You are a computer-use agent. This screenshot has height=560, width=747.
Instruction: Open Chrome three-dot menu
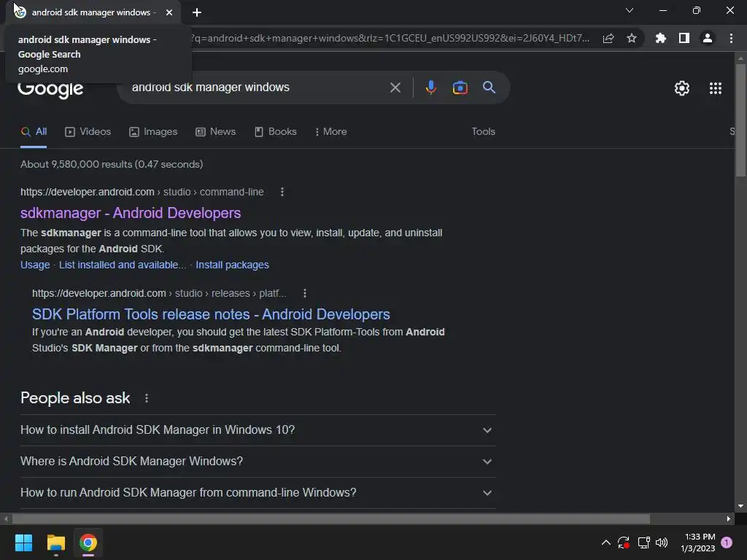pyautogui.click(x=731, y=38)
